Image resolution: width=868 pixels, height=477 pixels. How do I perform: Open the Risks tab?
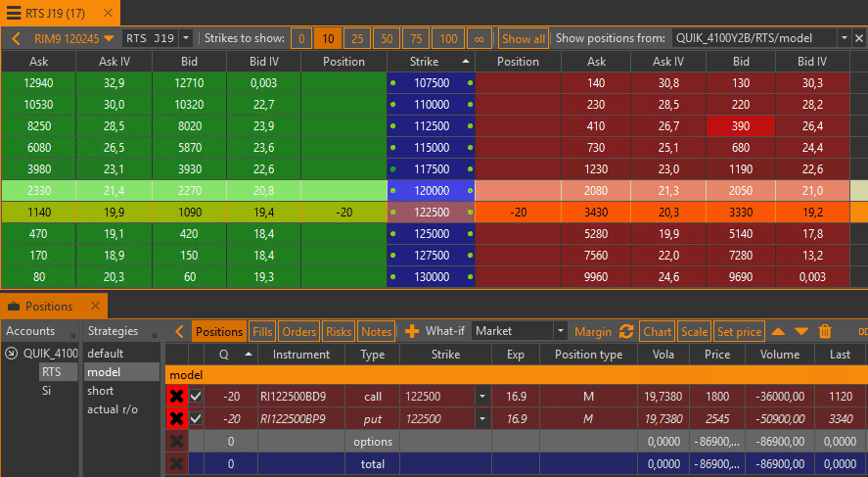coord(338,332)
